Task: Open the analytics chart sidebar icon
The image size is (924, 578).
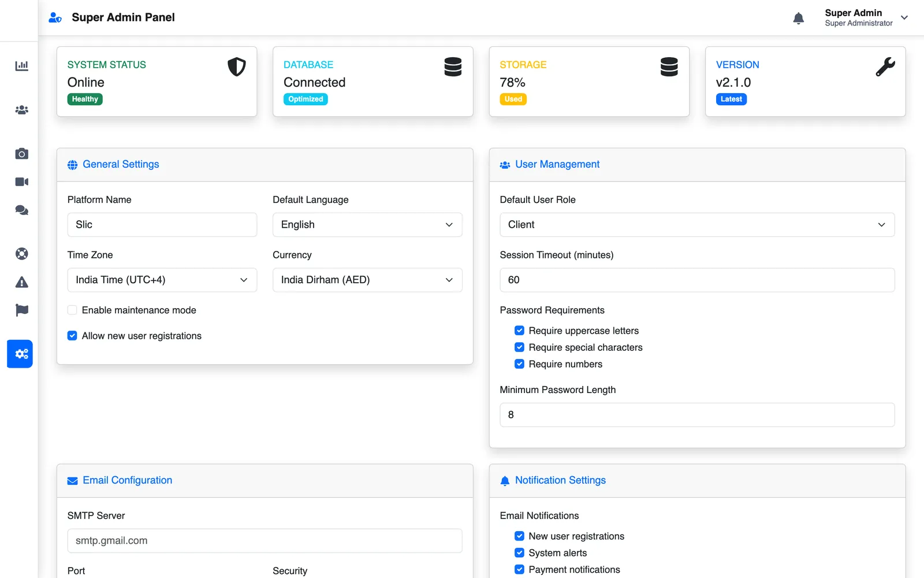Action: click(21, 66)
